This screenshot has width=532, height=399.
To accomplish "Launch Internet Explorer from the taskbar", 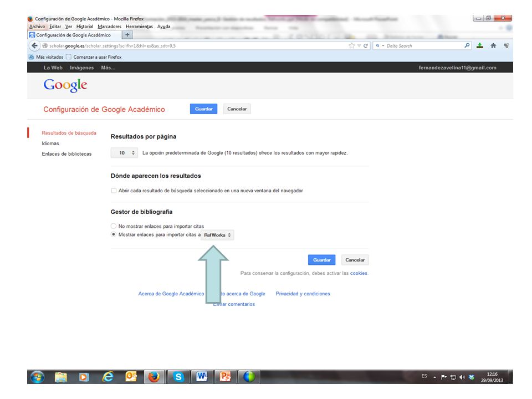I will point(108,377).
